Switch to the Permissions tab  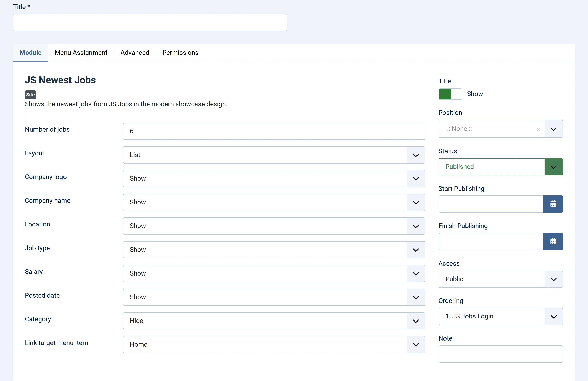[180, 53]
